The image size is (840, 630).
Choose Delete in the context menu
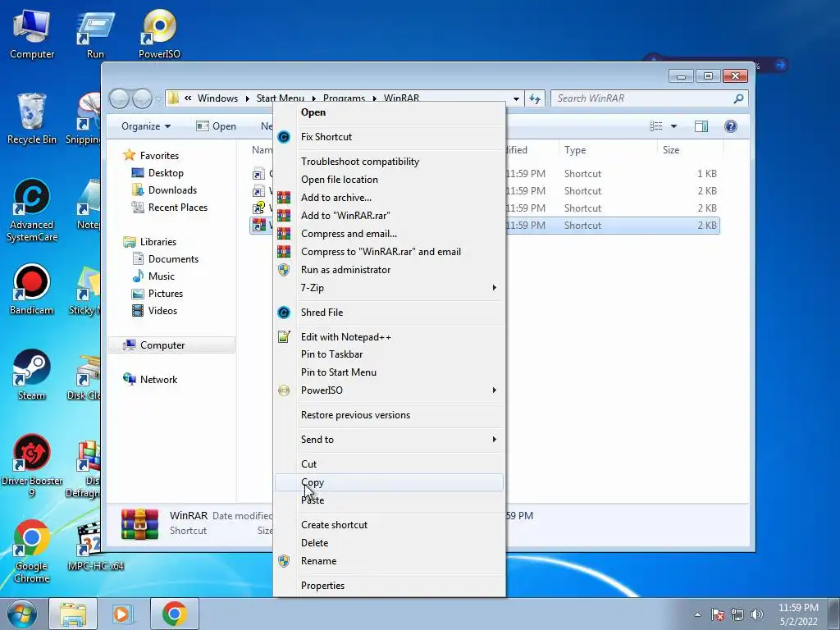click(x=390, y=543)
